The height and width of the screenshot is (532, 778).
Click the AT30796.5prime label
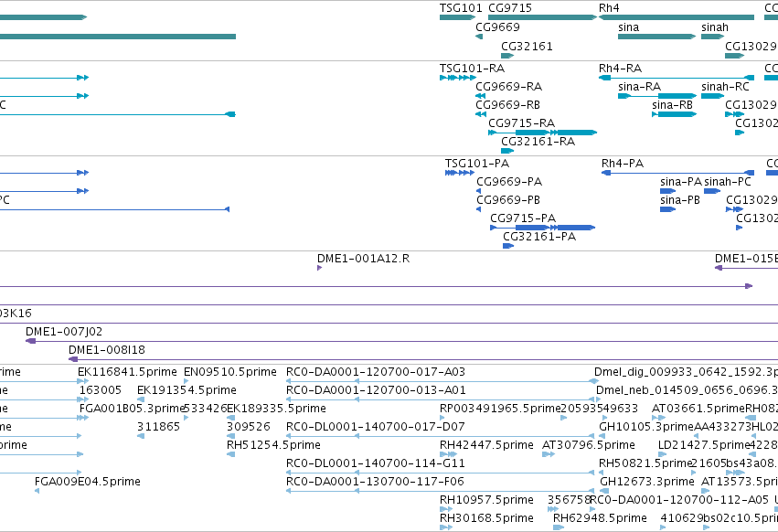point(589,445)
